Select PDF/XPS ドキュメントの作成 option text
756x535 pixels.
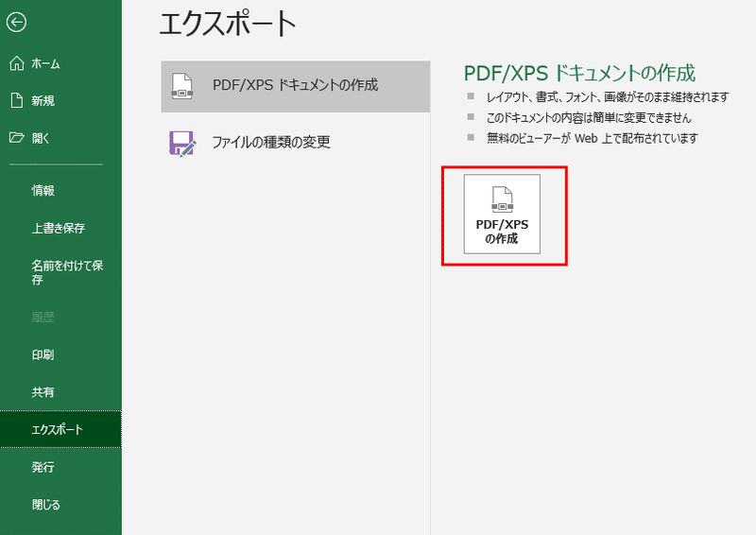coord(295,85)
